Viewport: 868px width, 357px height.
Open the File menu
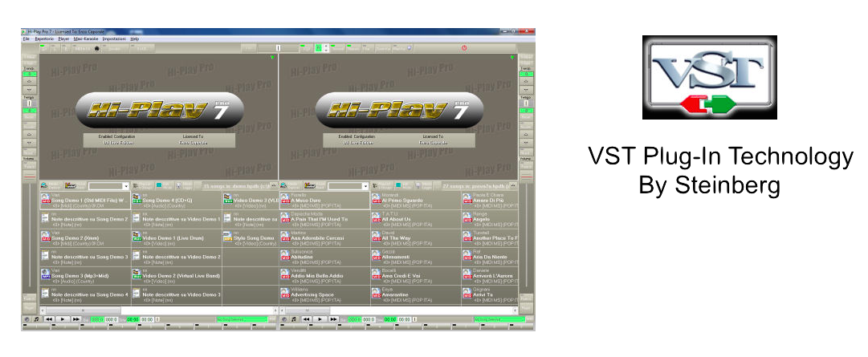tap(26, 39)
